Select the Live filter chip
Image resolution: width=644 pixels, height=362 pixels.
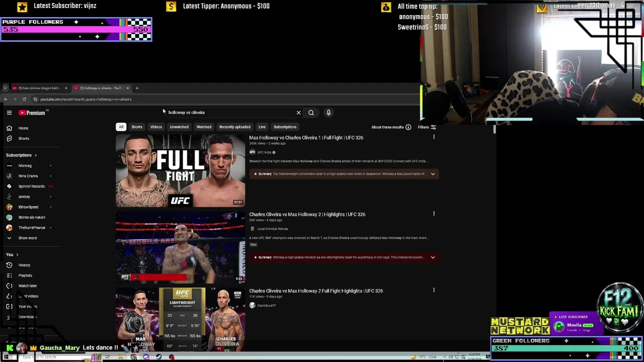pyautogui.click(x=262, y=127)
